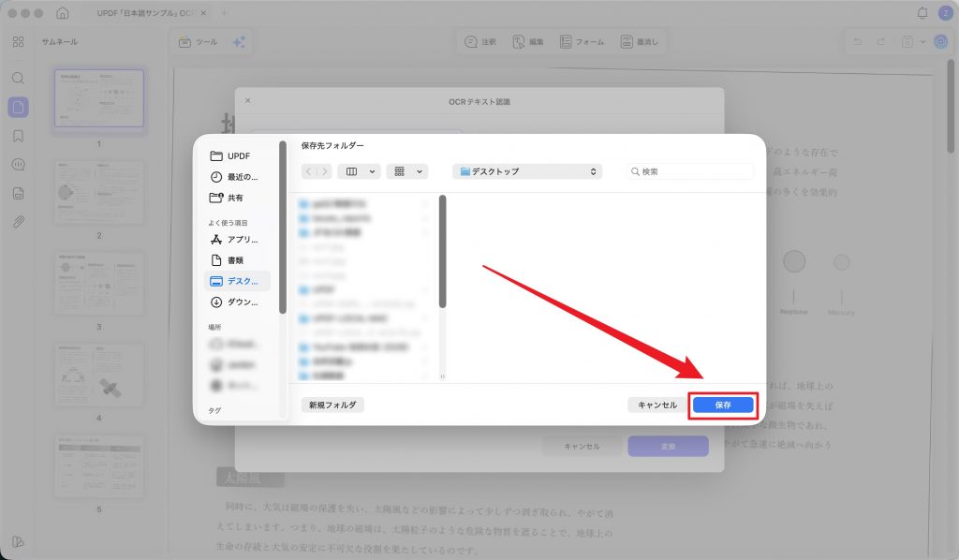
Task: Select page 4 thumbnail
Action: 99,375
